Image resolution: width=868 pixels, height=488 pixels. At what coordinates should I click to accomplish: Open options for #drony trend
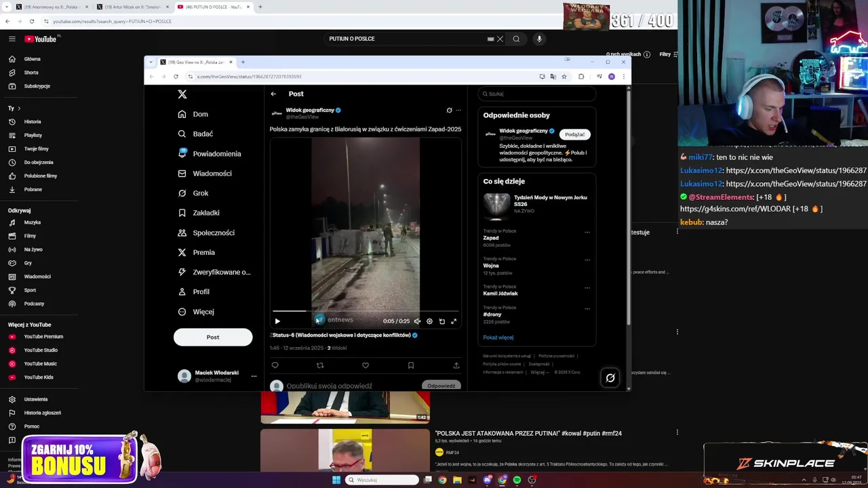click(587, 308)
